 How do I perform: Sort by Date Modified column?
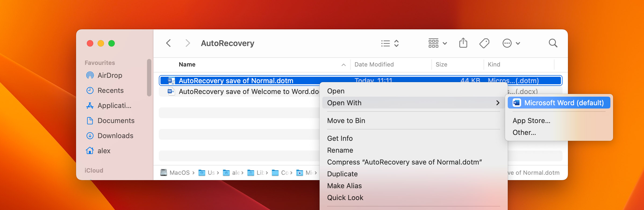(x=374, y=65)
